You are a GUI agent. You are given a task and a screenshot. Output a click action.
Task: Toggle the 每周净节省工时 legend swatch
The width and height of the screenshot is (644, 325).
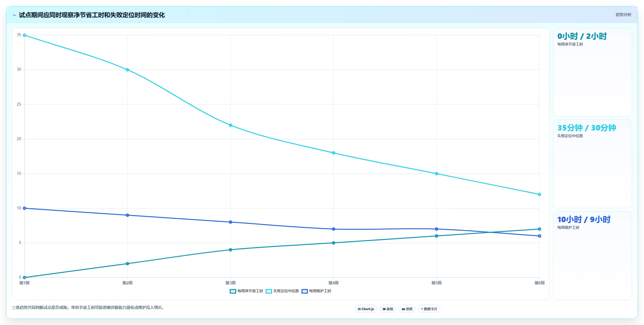tap(233, 291)
